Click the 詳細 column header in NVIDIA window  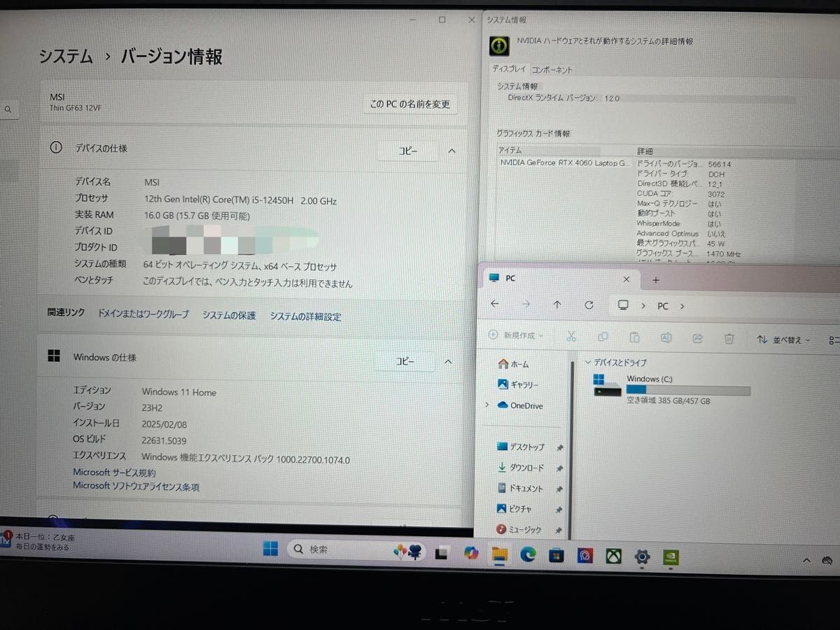pyautogui.click(x=645, y=151)
